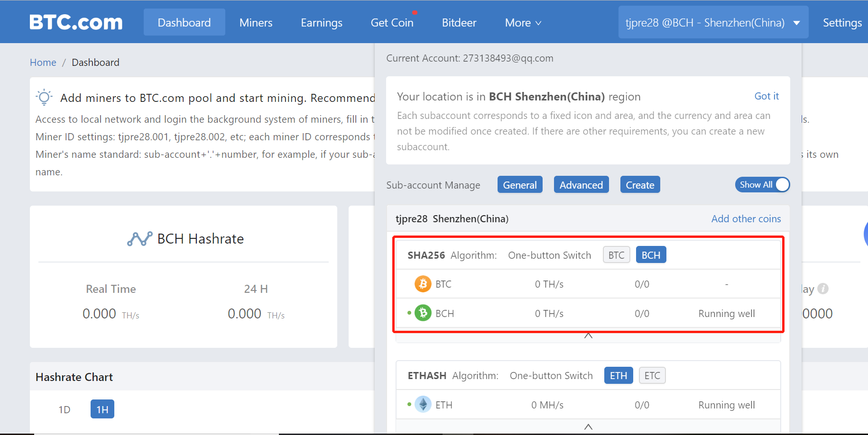Click the General sub-account button
This screenshot has height=435, width=868.
[520, 185]
